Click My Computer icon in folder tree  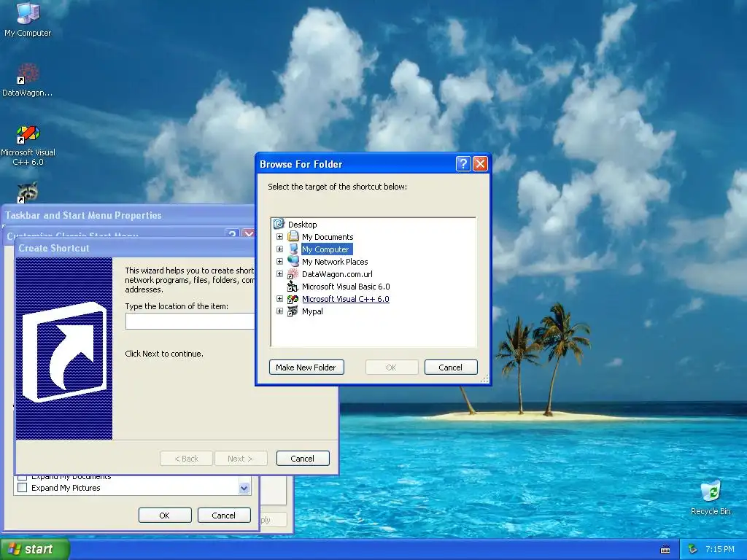pos(293,249)
